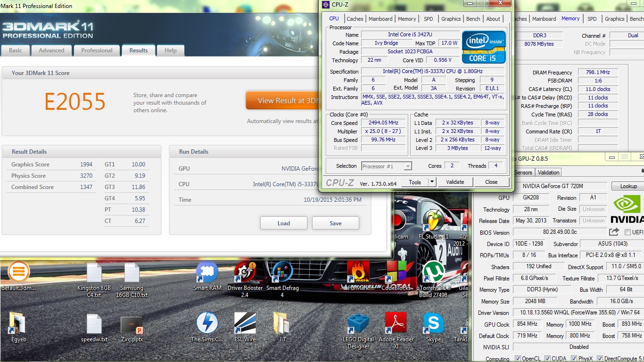Click the Physics Score value 3270
Screen dimensions: 644x362
pos(86,176)
